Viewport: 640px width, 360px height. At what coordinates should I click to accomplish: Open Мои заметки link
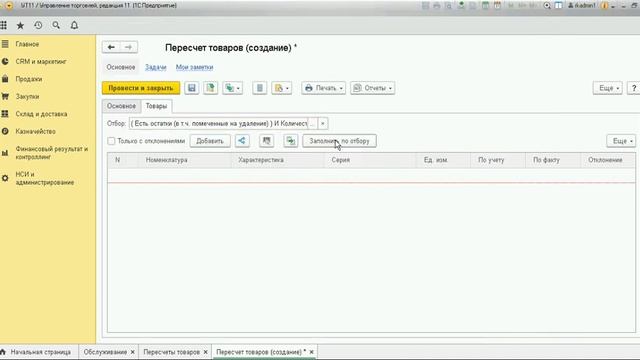[x=195, y=67]
